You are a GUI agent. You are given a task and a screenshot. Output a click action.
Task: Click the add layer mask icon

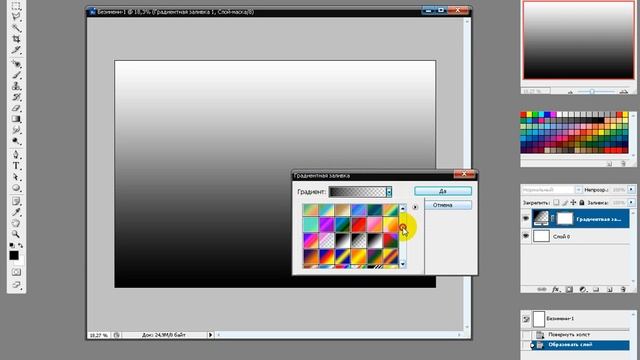[569, 289]
